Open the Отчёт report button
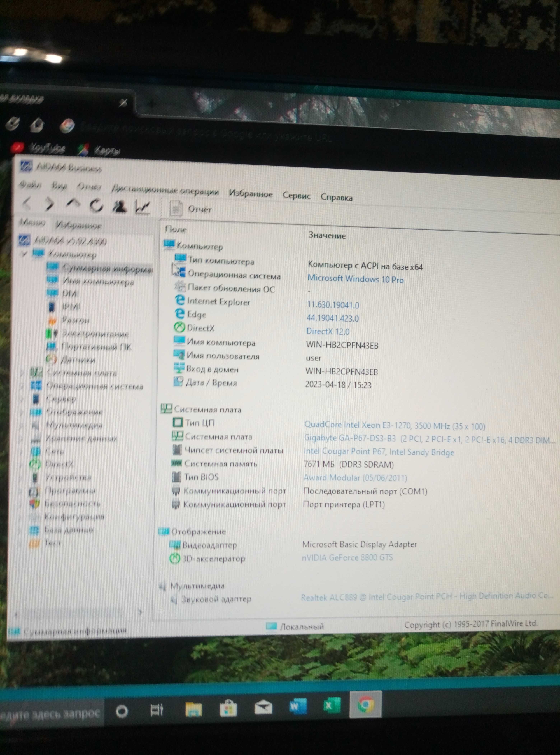The image size is (560, 755). [190, 209]
